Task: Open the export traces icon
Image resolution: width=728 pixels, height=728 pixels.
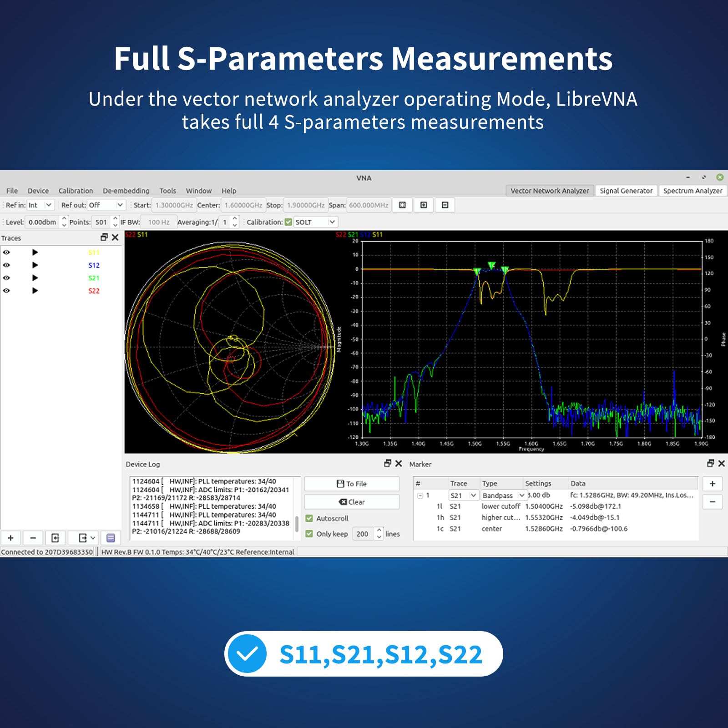Action: 82,538
